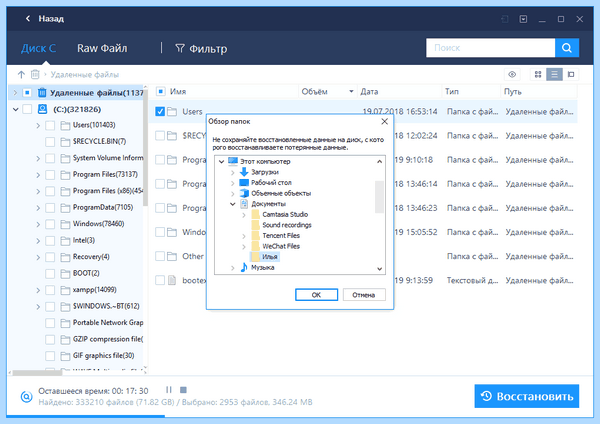Uncheck the Users folder checkbox

click(160, 111)
